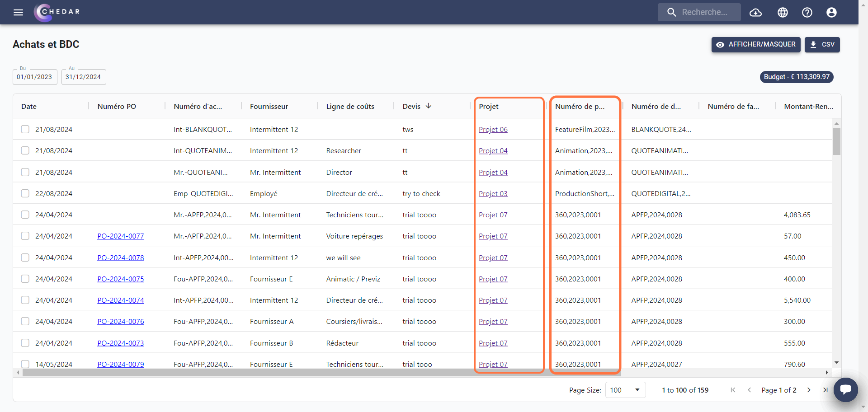Image resolution: width=868 pixels, height=412 pixels.
Task: Click the search magnifier icon
Action: (x=672, y=12)
